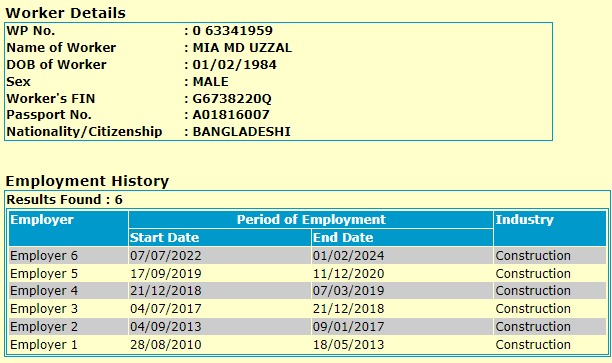Click end date 07/03/2019
The height and width of the screenshot is (363, 612).
point(348,291)
